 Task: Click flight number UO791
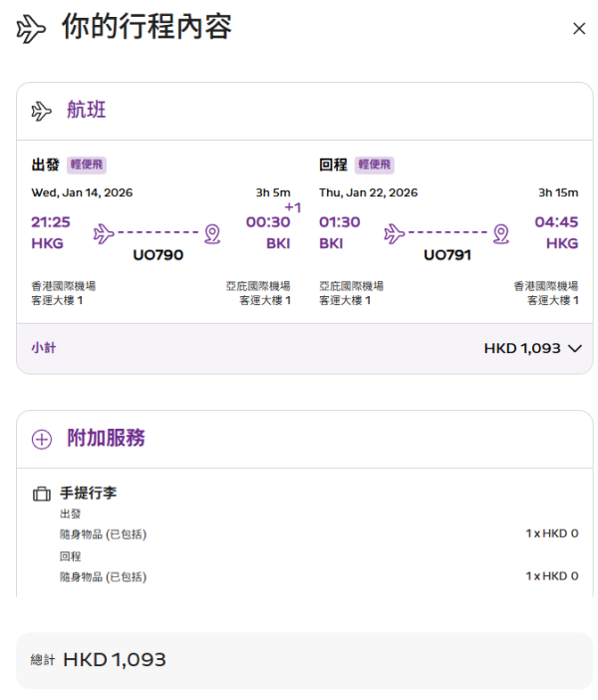click(447, 255)
